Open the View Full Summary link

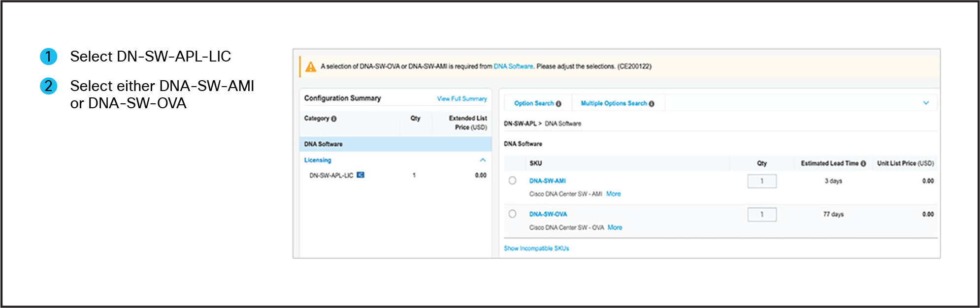462,99
